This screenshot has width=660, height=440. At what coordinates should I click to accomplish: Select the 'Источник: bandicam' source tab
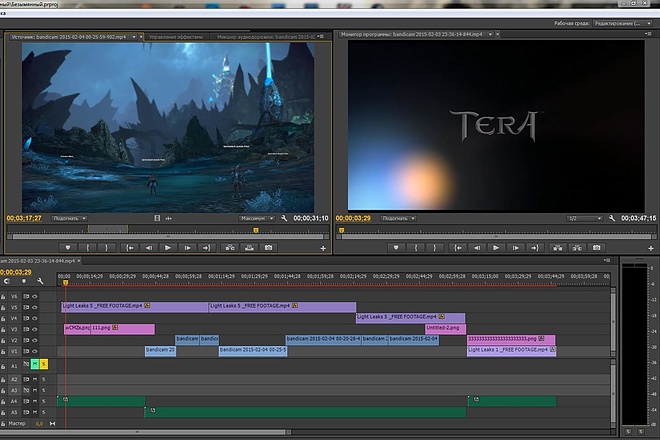tap(69, 37)
